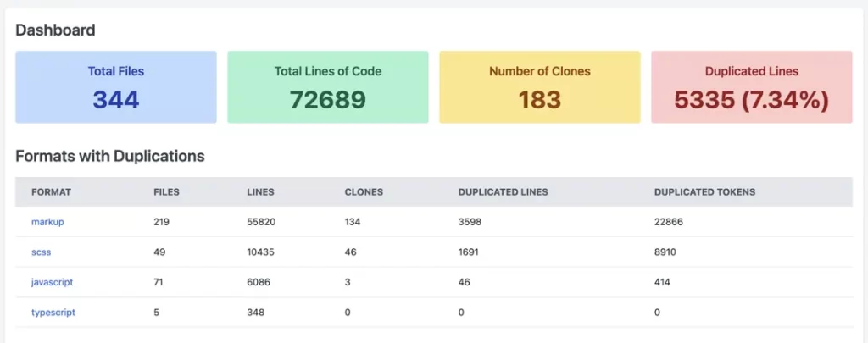Click the 5335 (7.34%) value
Image resolution: width=868 pixels, height=343 pixels.
pyautogui.click(x=752, y=100)
